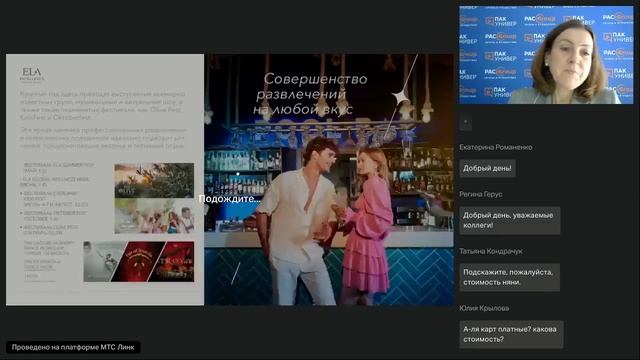Image resolution: width=640 pixels, height=360 pixels.
Task: Select chat author Татьяна Кондрачук
Action: pos(491,251)
